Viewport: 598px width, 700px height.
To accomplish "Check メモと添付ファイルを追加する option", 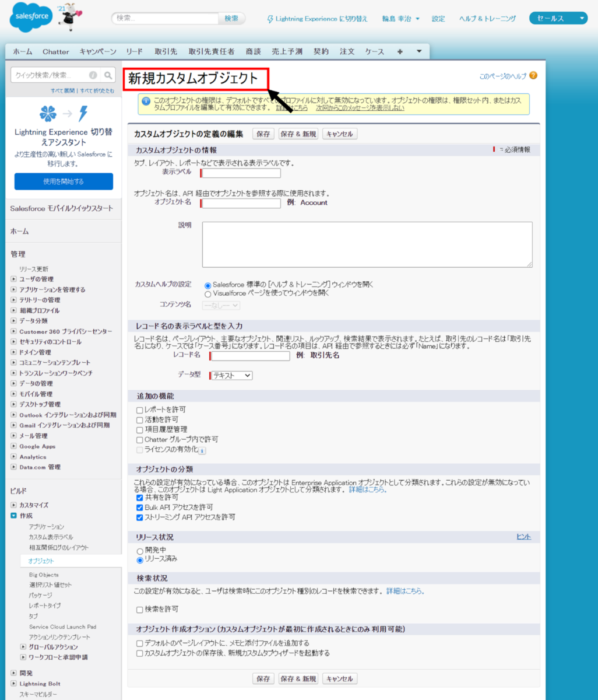I will pos(139,643).
